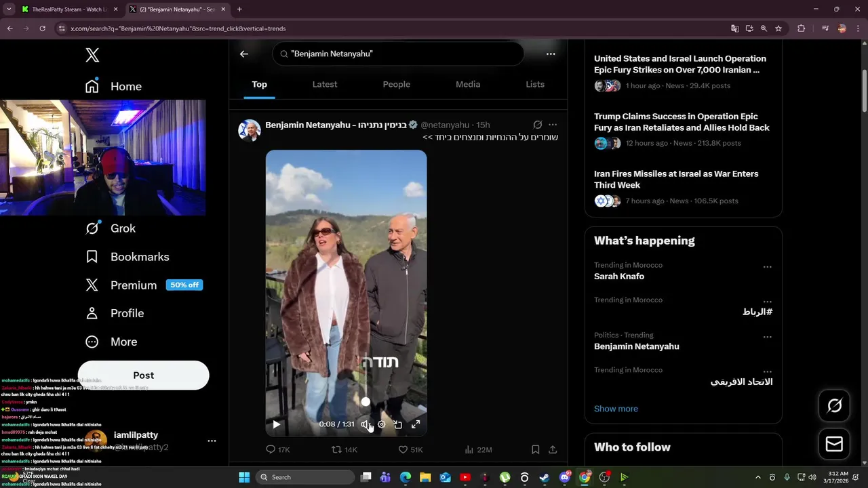Reply to the post with 17K comments
Viewport: 868px width, 488px height.
[277, 449]
